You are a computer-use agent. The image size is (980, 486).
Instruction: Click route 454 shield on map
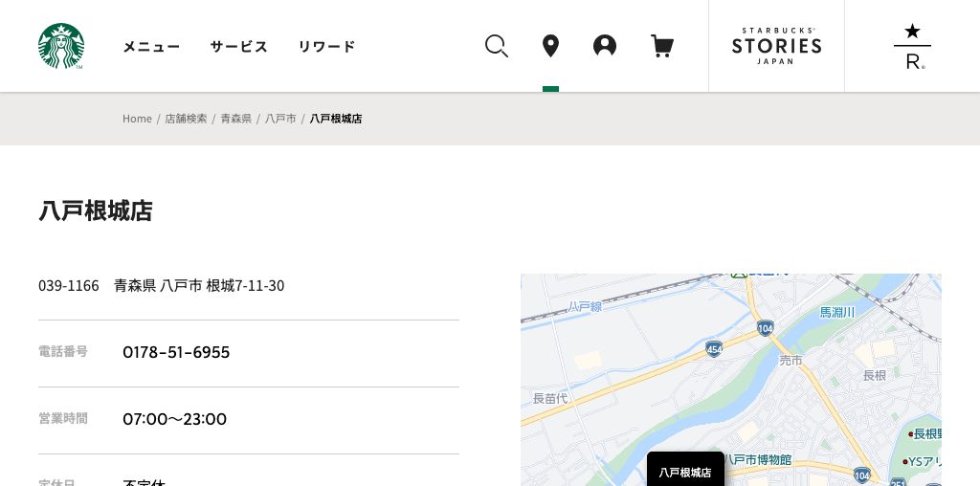[x=714, y=349]
